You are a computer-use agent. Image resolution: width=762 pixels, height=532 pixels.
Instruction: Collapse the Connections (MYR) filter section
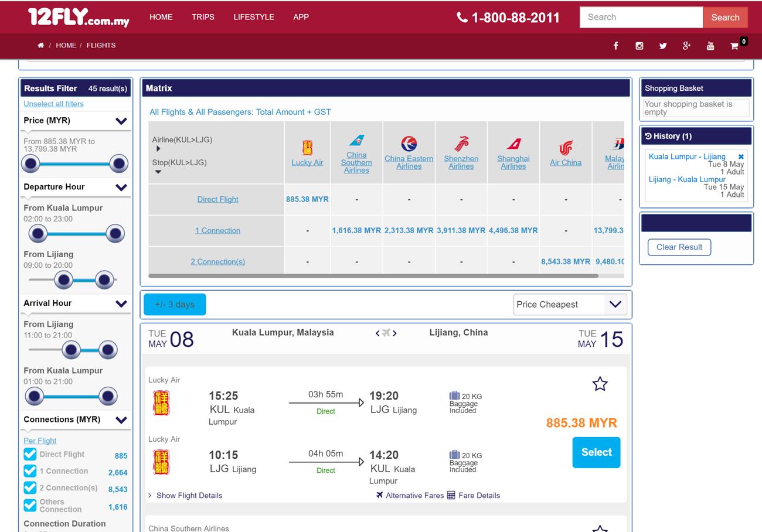121,420
